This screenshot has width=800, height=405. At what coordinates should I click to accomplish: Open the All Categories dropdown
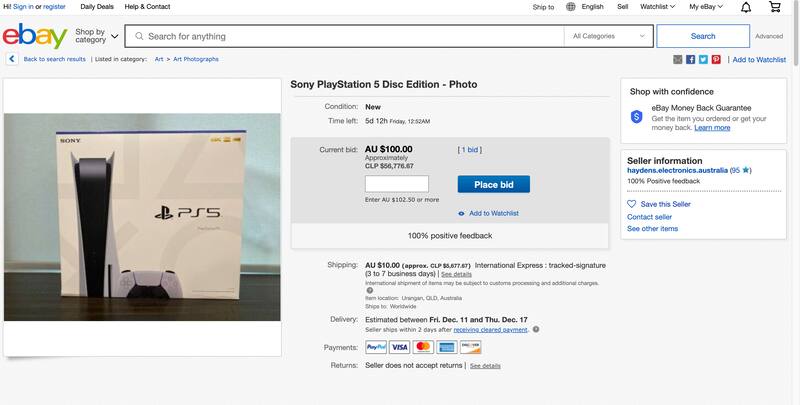click(x=609, y=36)
